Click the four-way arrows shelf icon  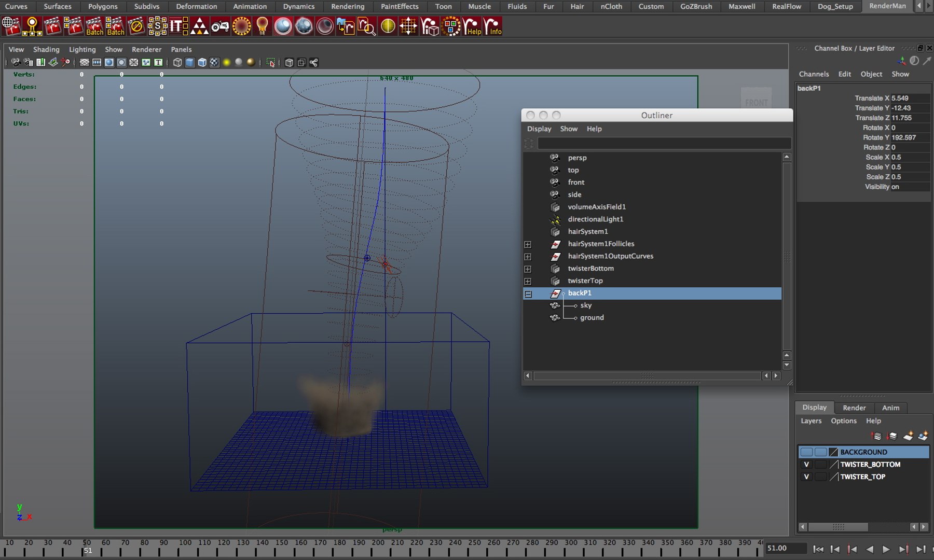[408, 26]
